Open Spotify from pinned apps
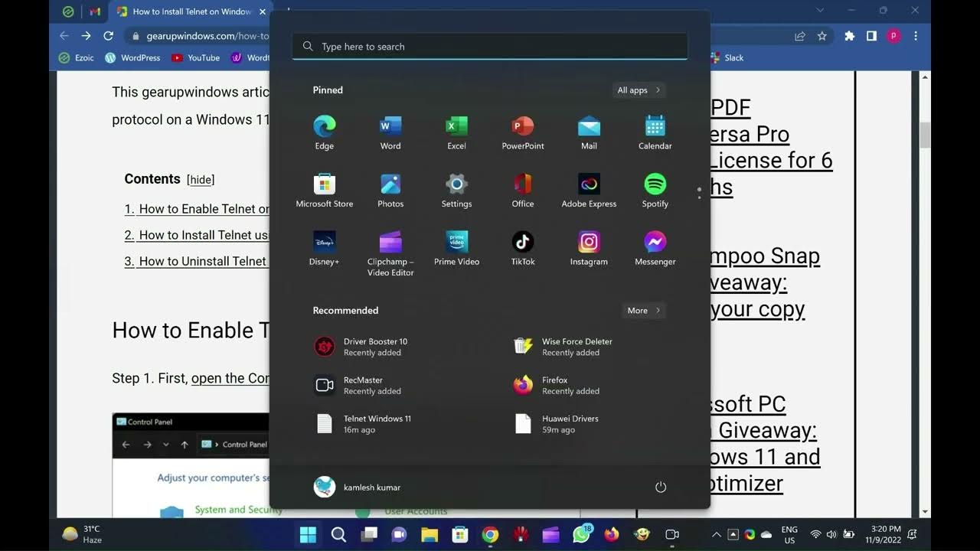 pos(655,191)
